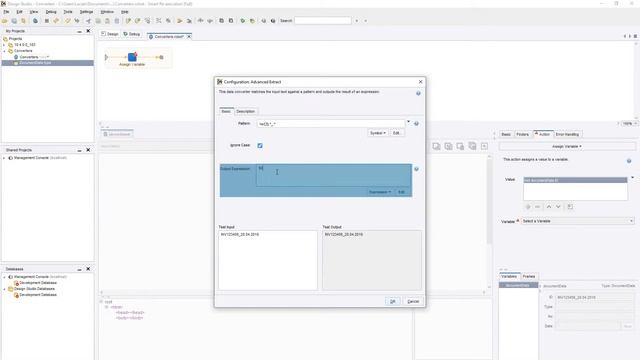Switch to the Frames tab

[529, 277]
